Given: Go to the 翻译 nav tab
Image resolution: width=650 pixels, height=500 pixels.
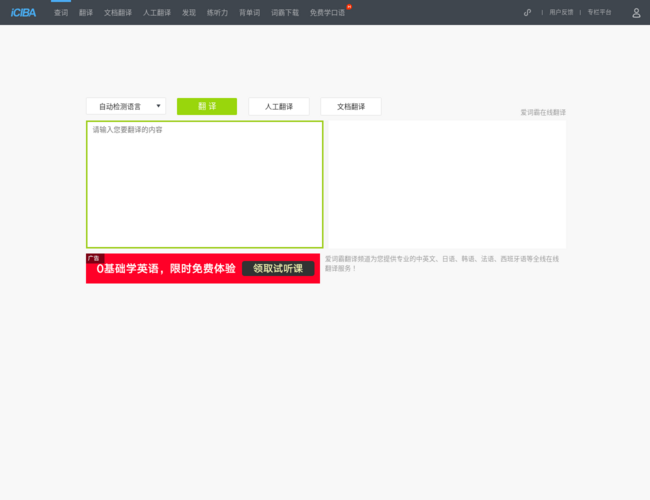Looking at the screenshot, I should point(86,13).
